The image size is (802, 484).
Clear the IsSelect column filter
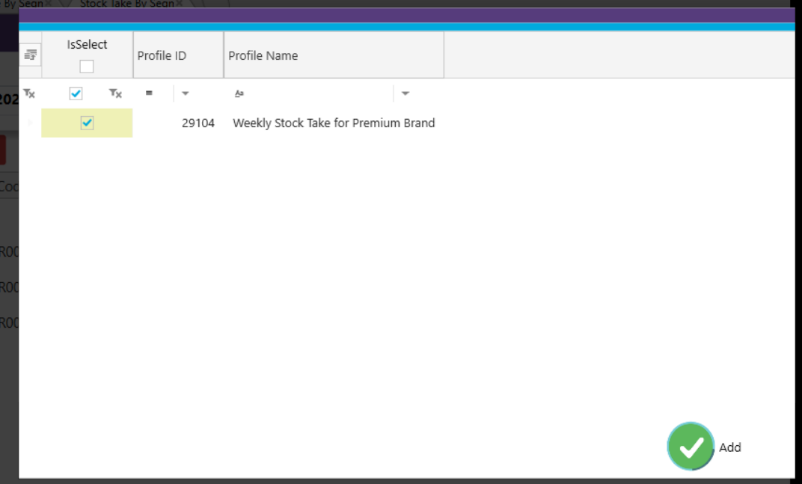coord(115,93)
